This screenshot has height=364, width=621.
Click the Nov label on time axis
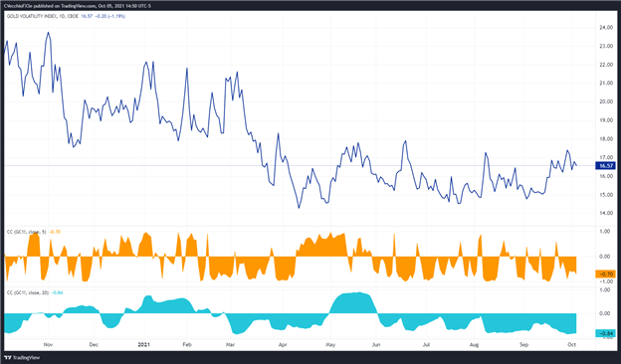coord(48,345)
